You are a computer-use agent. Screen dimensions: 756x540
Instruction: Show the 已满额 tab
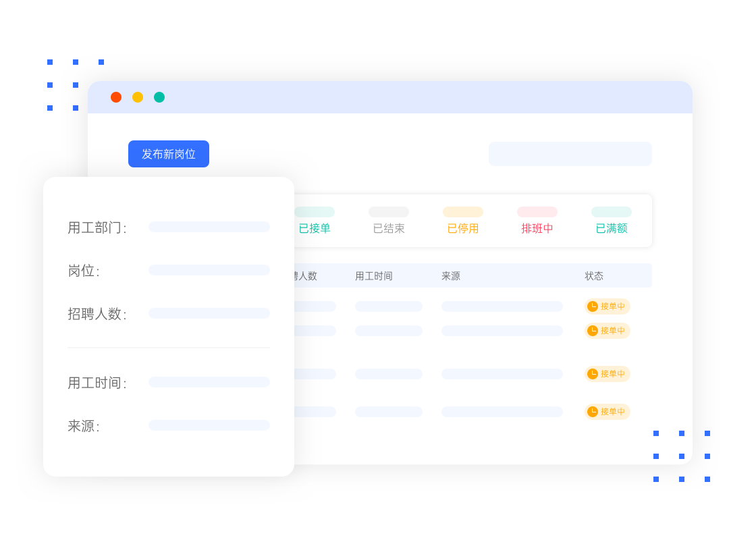pyautogui.click(x=612, y=228)
